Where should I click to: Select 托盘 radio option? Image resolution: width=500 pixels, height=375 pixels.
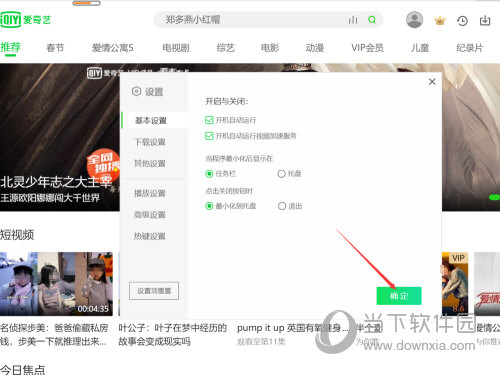[282, 174]
